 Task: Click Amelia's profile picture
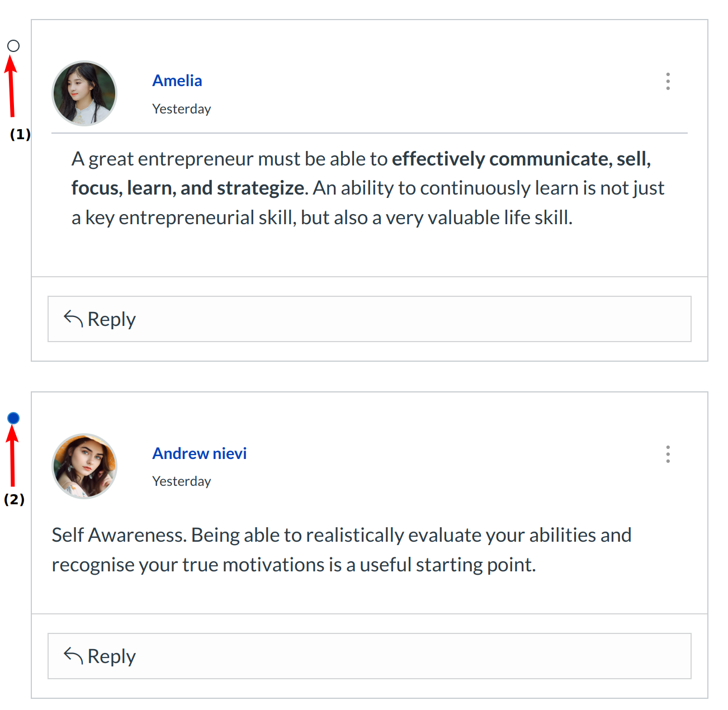tap(84, 93)
